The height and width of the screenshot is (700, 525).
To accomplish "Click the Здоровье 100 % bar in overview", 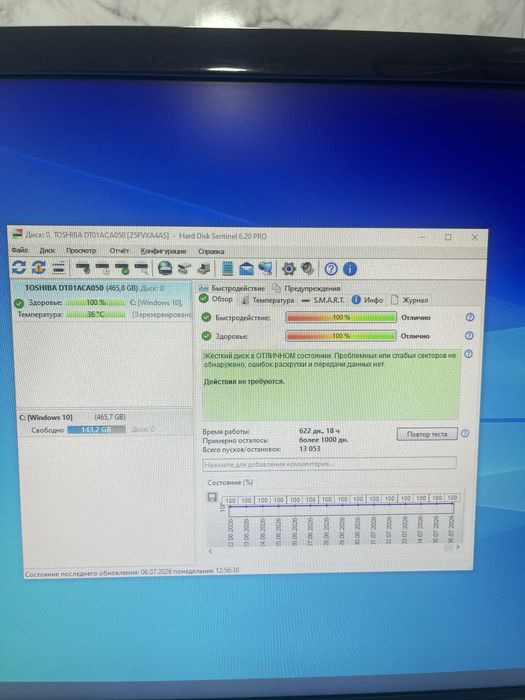I will pos(341,335).
